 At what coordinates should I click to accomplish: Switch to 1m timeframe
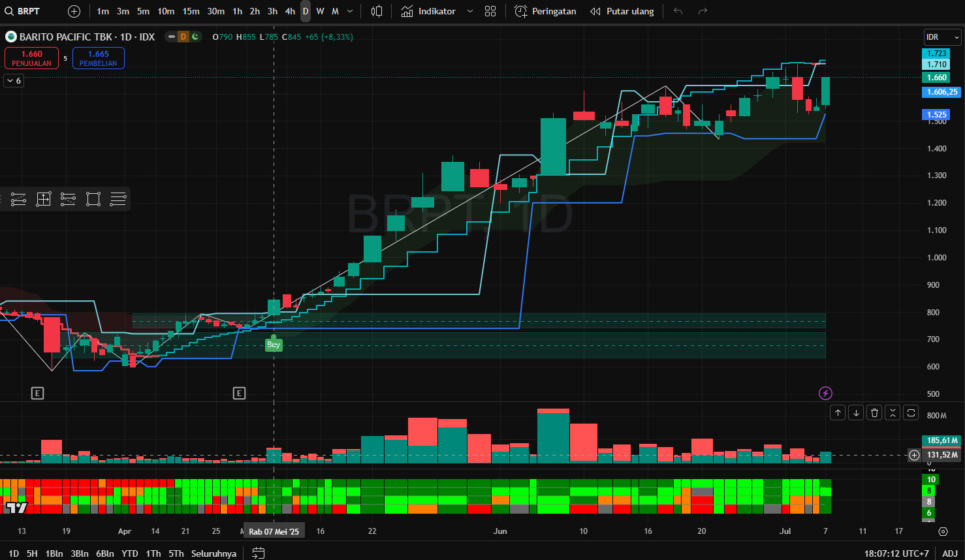[103, 11]
